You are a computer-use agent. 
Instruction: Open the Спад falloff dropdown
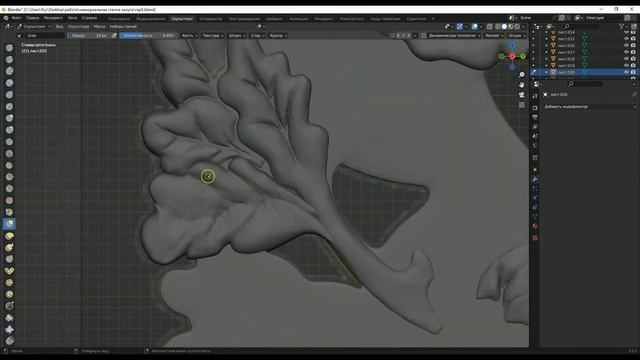click(257, 36)
